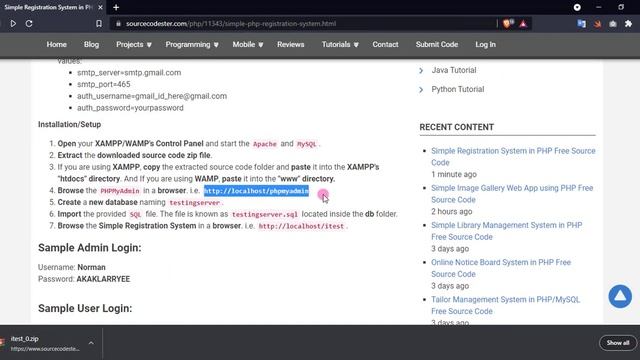Open Brave Shields lion icon
This screenshot has height=360, width=640.
click(x=508, y=24)
